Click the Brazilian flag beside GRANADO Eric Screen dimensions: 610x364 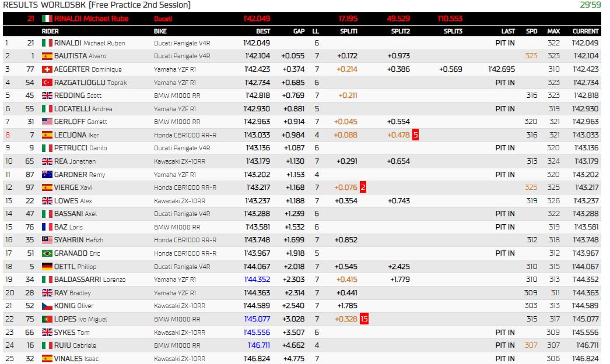click(x=47, y=253)
